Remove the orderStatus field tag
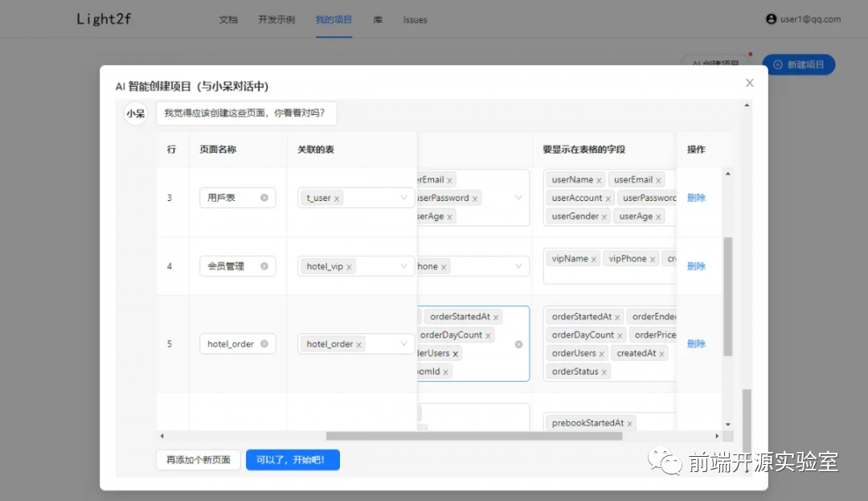The width and height of the screenshot is (868, 501). click(604, 372)
